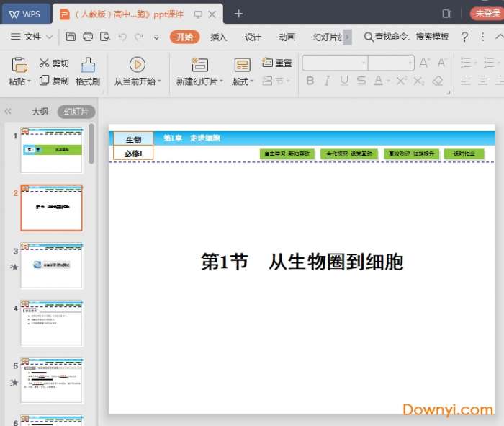Viewport: 504px width, 426px height.
Task: Click the 未登录 login button
Action: point(487,13)
